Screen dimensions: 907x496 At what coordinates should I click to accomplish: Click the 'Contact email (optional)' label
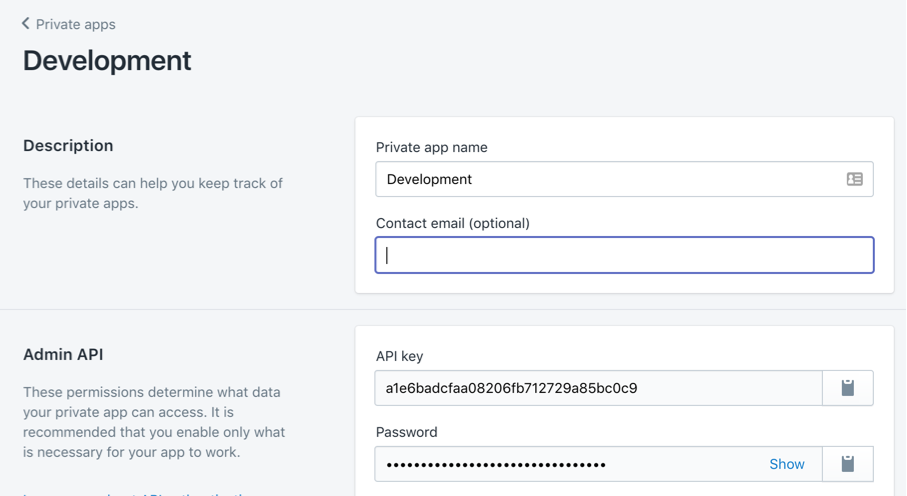click(x=453, y=223)
